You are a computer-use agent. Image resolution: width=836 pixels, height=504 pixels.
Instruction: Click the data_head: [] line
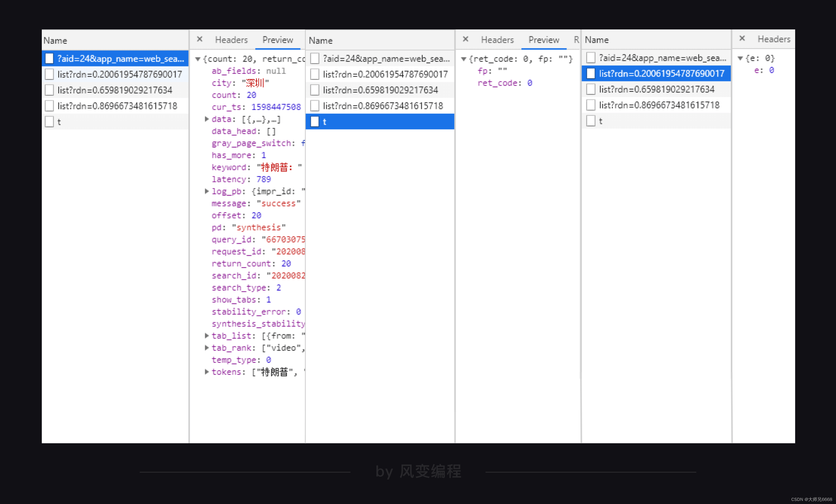[x=244, y=131]
